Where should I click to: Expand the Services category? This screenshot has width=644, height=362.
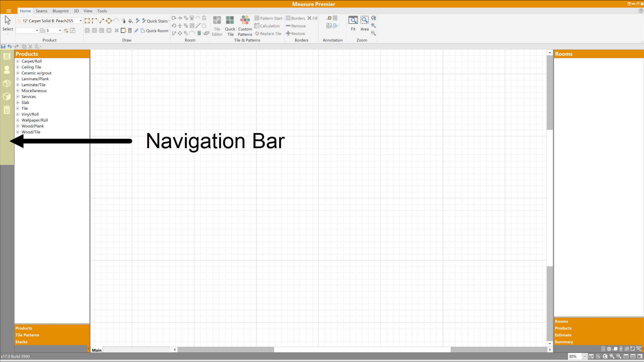click(x=18, y=97)
